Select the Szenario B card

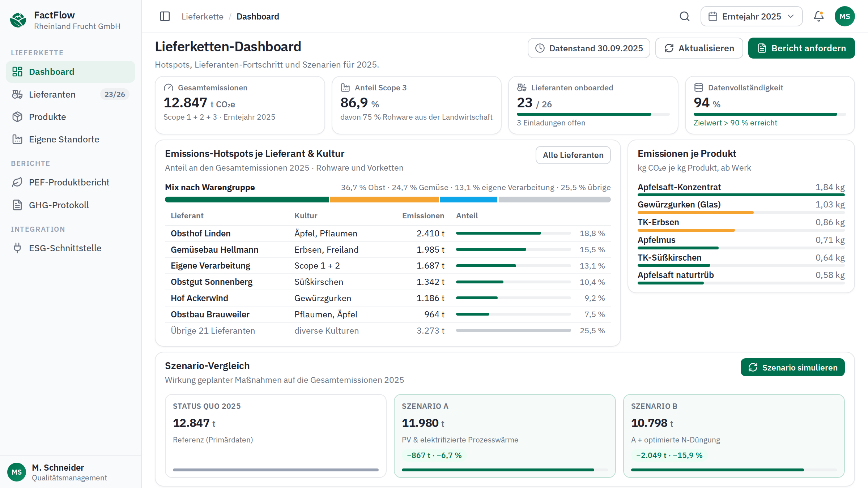tap(734, 436)
